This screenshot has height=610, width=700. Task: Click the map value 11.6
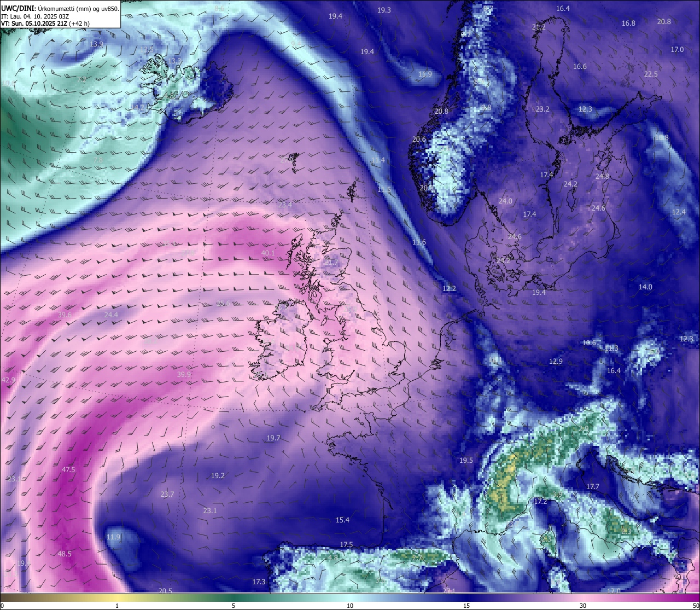click(419, 242)
